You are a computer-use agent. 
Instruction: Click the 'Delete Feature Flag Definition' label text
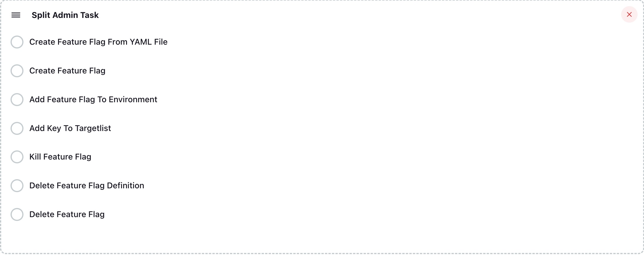[87, 186]
